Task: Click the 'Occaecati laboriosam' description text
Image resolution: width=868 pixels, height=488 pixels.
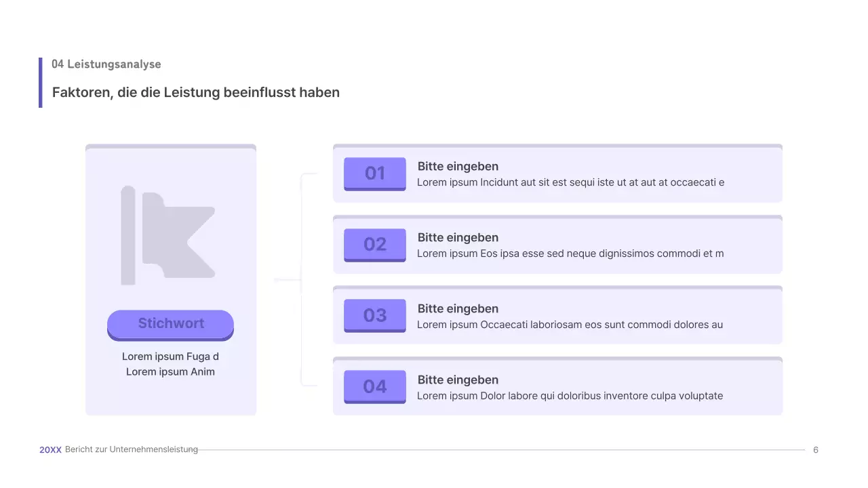Action: tap(570, 325)
